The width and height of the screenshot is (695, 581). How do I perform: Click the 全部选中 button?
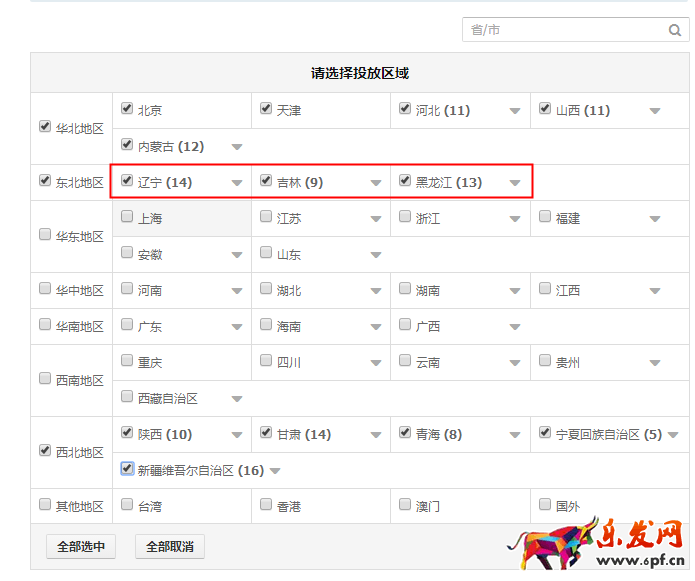[x=81, y=546]
